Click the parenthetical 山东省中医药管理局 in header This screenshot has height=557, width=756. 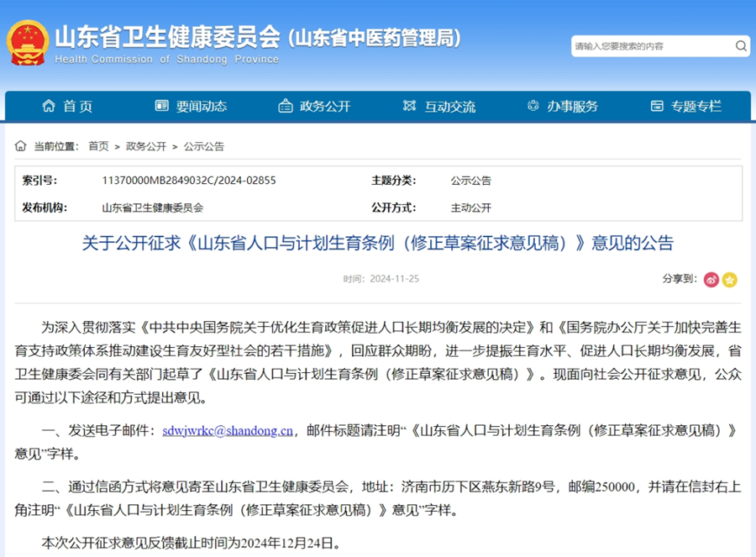374,38
